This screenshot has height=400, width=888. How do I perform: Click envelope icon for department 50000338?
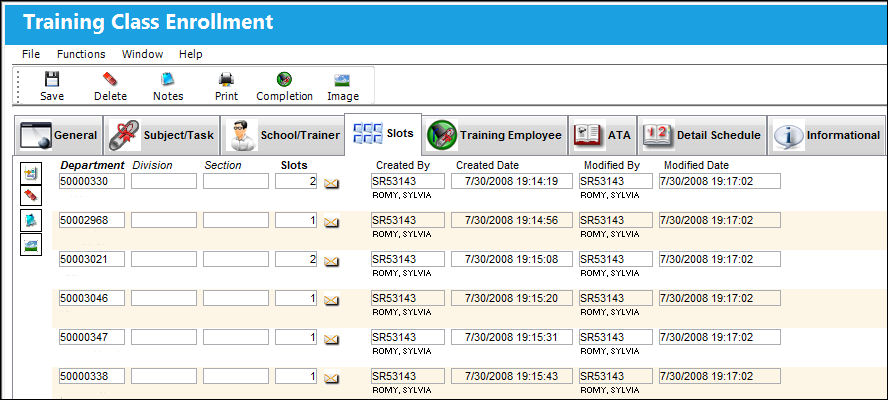point(331,378)
